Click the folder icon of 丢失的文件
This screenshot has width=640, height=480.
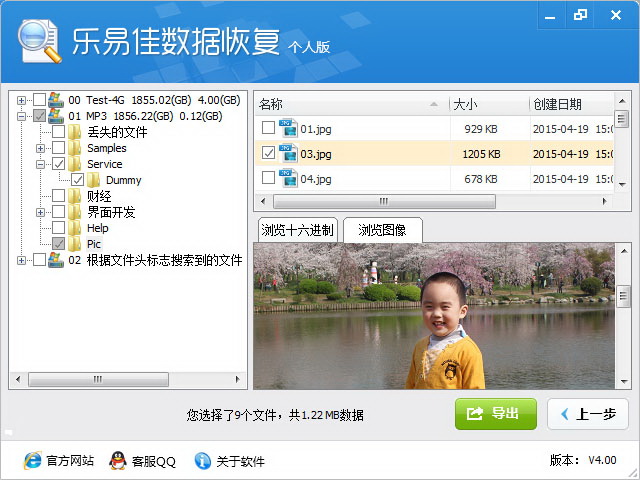coord(75,132)
